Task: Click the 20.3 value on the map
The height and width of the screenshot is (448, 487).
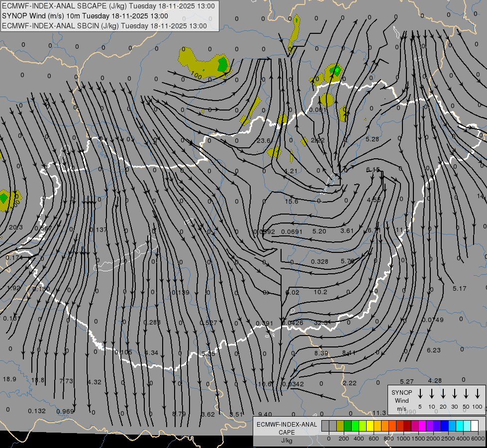Action: coord(16,227)
